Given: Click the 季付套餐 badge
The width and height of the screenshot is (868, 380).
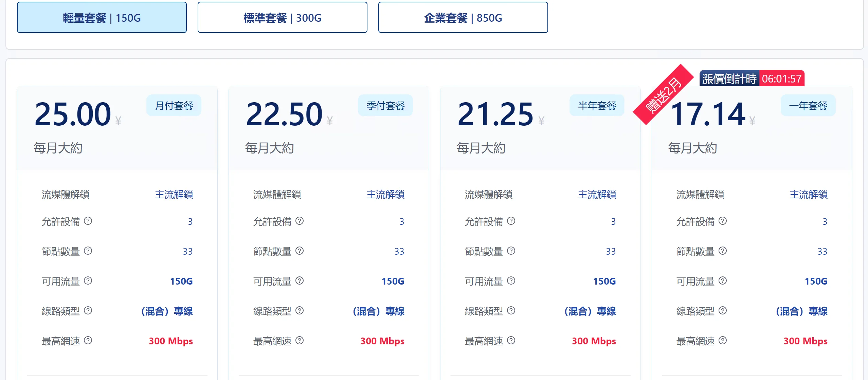Looking at the screenshot, I should tap(385, 106).
